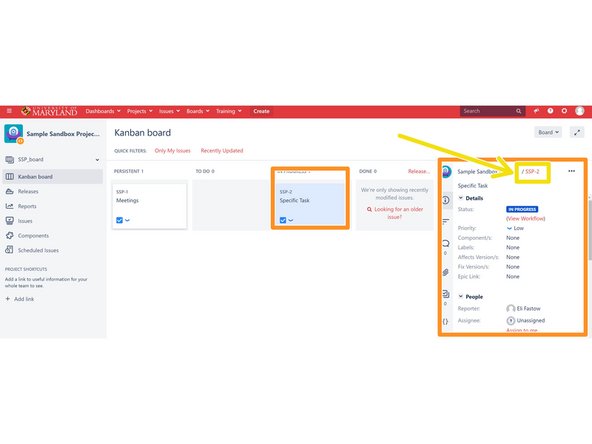Apply the Recently Updated quick filter
592x444 pixels.
(x=222, y=151)
